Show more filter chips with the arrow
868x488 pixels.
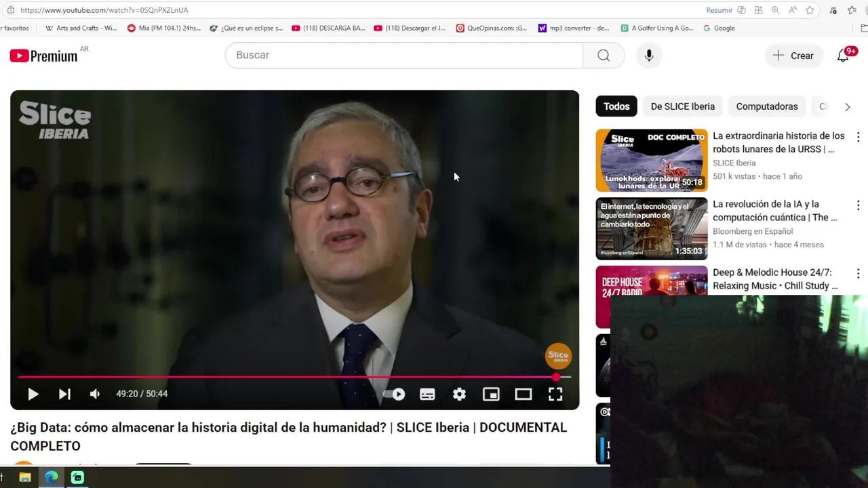(x=847, y=106)
